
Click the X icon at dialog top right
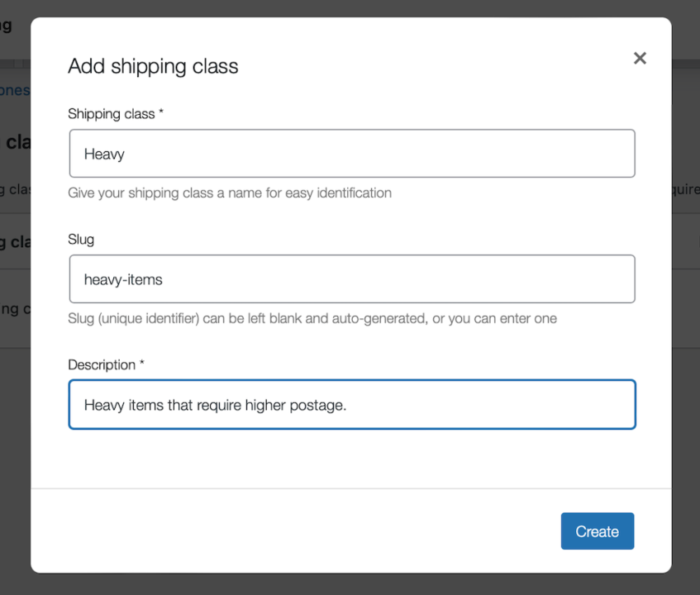[x=640, y=58]
